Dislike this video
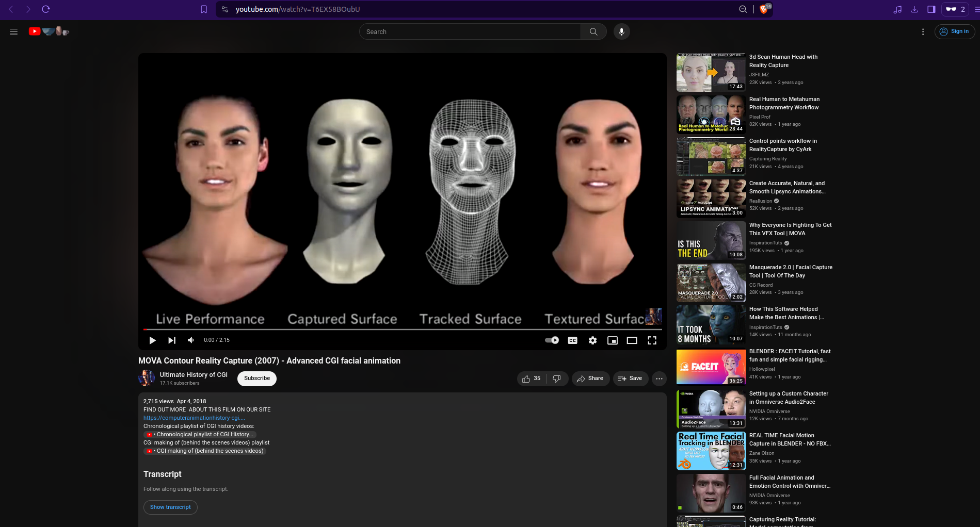 point(557,378)
